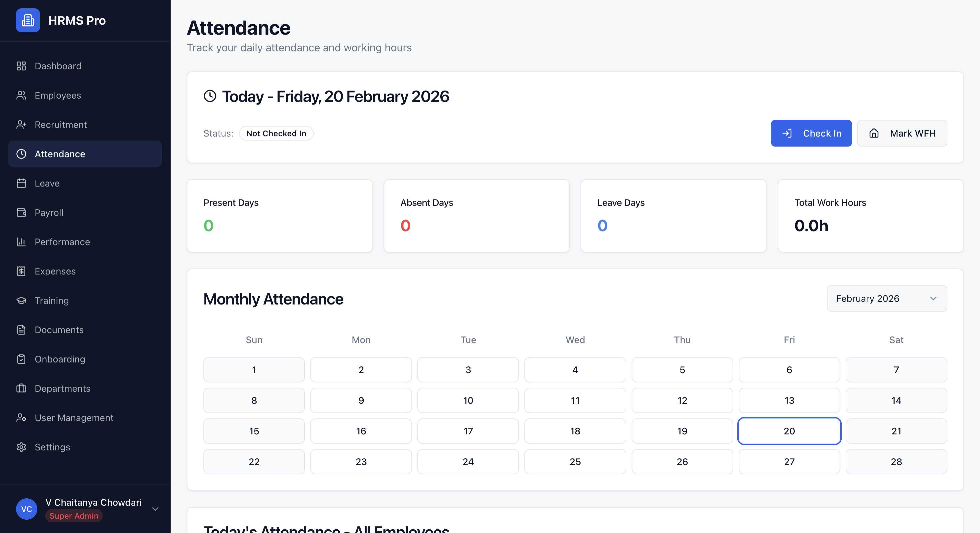Click the Expenses receipt icon
980x533 pixels.
coord(21,271)
